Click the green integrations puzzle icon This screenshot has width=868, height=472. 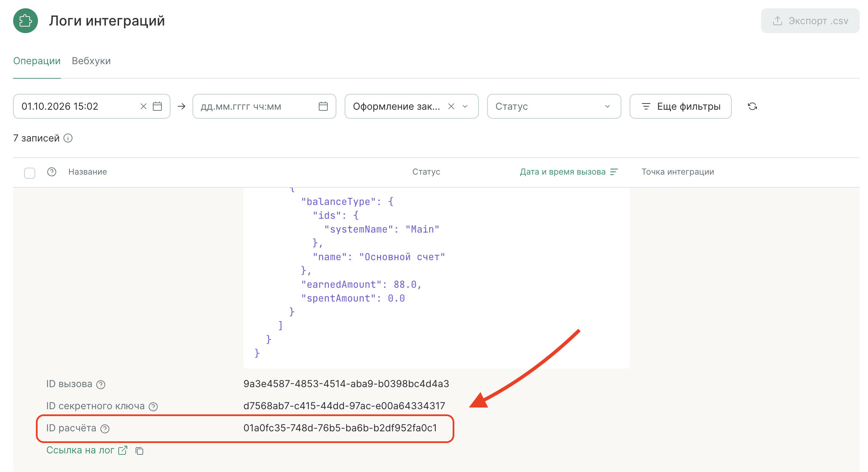26,21
